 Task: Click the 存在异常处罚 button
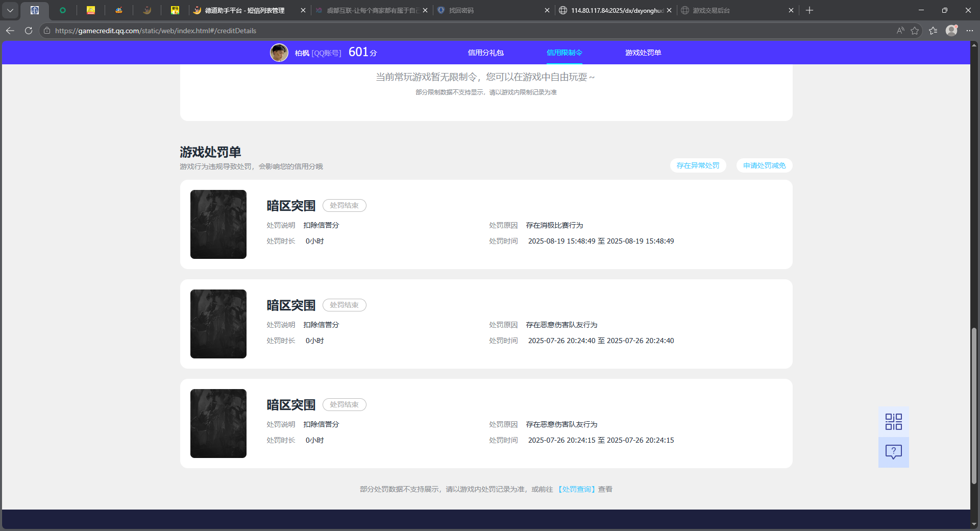(698, 165)
